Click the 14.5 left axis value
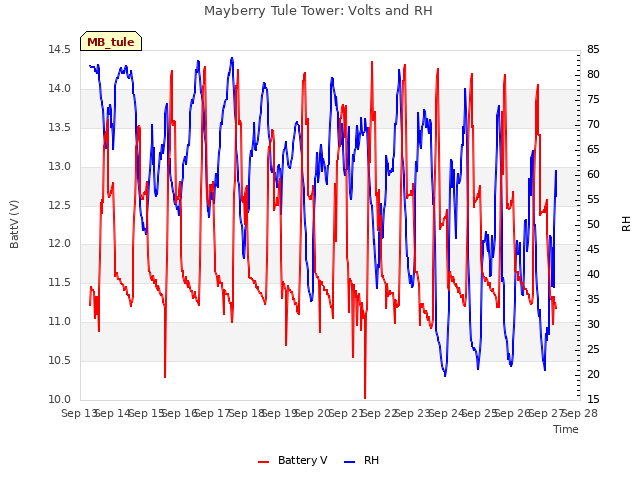Image resolution: width=640 pixels, height=480 pixels. (60, 50)
